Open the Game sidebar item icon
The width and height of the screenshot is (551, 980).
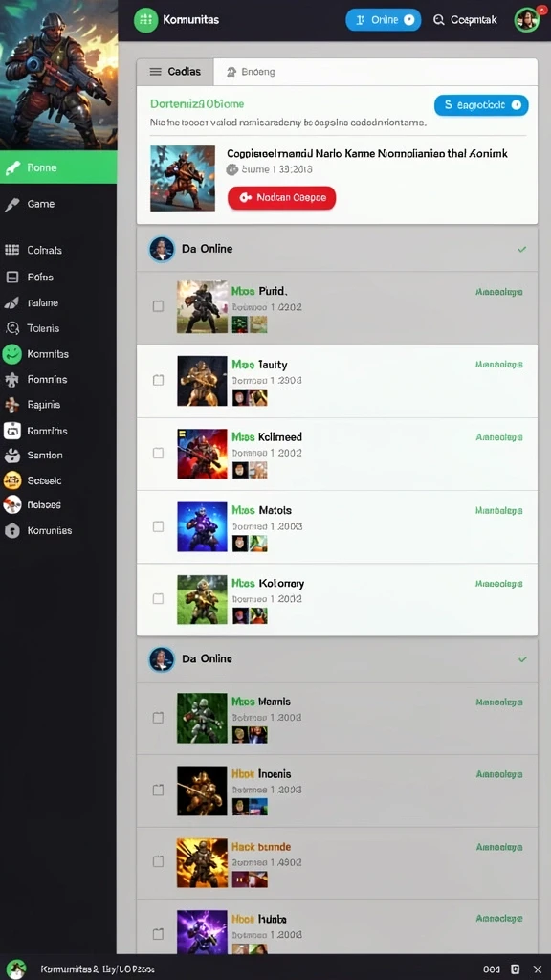[11, 205]
